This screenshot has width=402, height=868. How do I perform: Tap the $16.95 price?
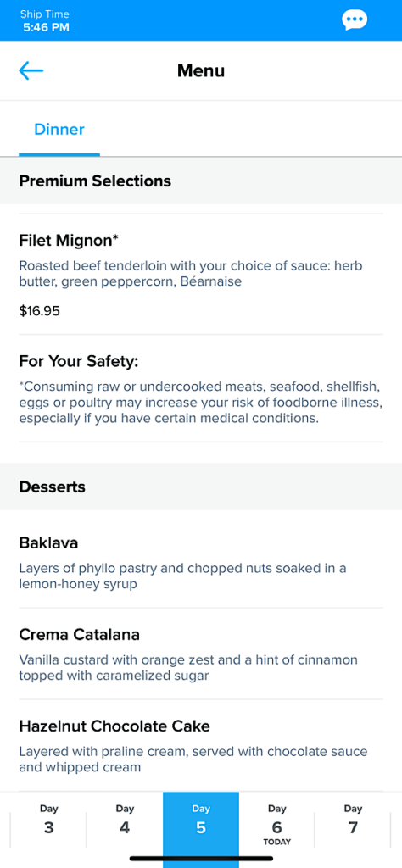(39, 311)
